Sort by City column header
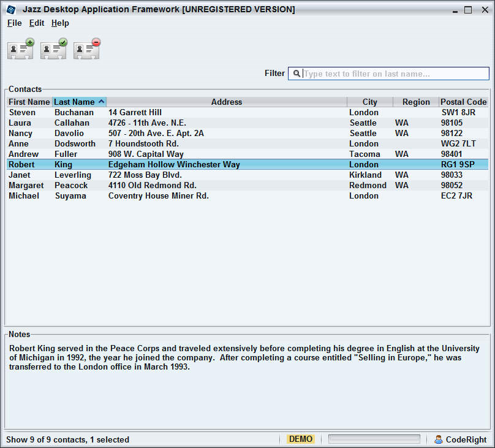This screenshot has width=495, height=448. pyautogui.click(x=370, y=102)
